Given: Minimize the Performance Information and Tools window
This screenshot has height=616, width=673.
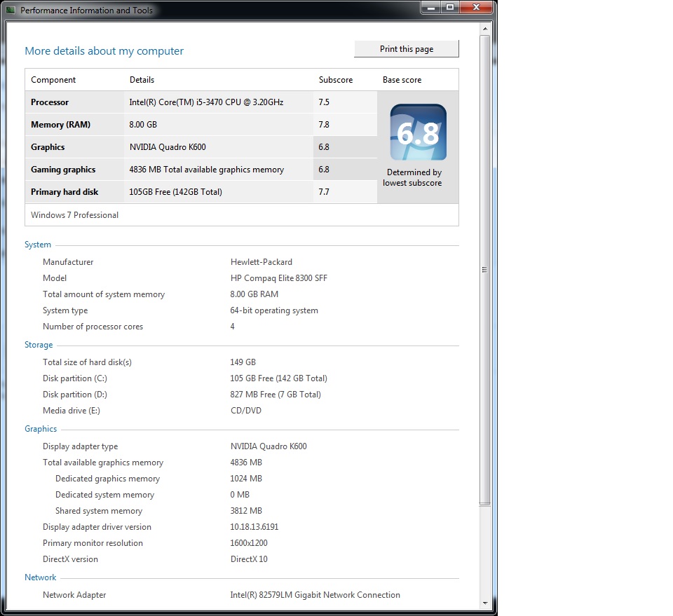Looking at the screenshot, I should (431, 7).
